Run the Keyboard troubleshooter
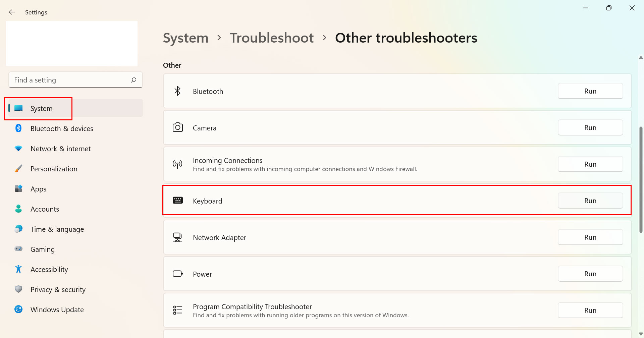The width and height of the screenshot is (644, 338). coord(590,201)
